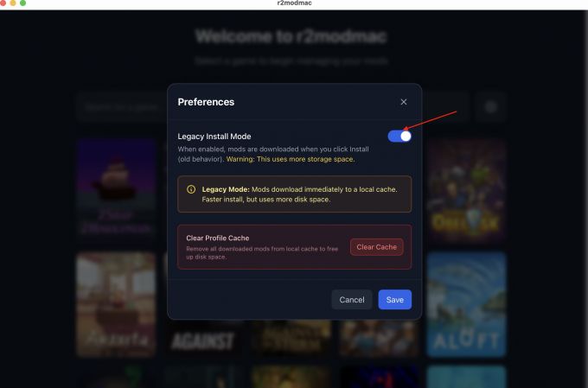Image resolution: width=588 pixels, height=388 pixels.
Task: Focus the blurred game search field
Action: tap(122, 108)
